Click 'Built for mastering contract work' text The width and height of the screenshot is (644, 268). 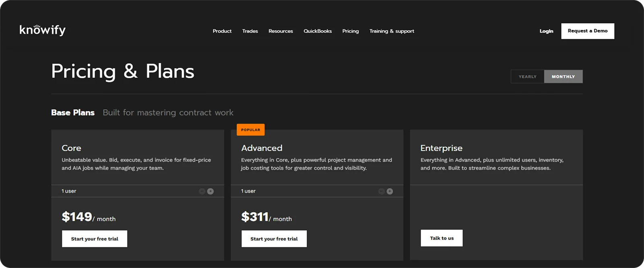[168, 113]
